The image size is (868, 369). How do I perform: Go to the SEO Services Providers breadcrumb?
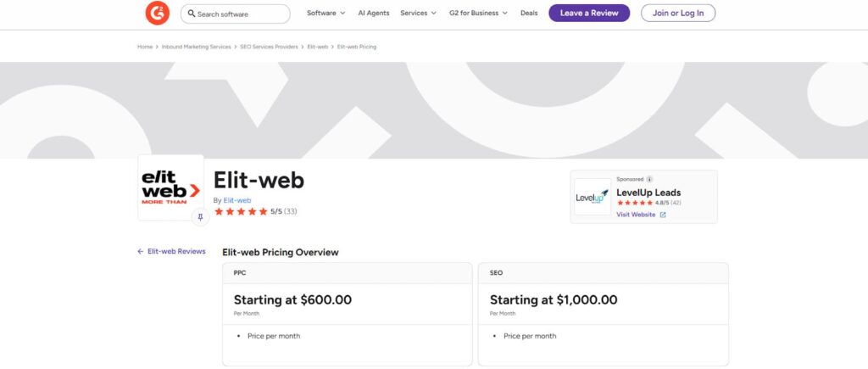[268, 47]
